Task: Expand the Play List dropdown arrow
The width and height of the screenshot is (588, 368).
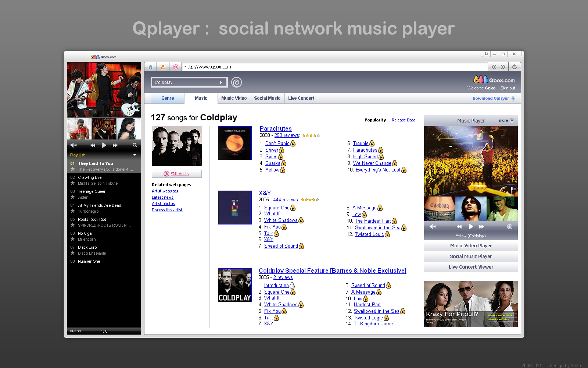Action: 135,155
